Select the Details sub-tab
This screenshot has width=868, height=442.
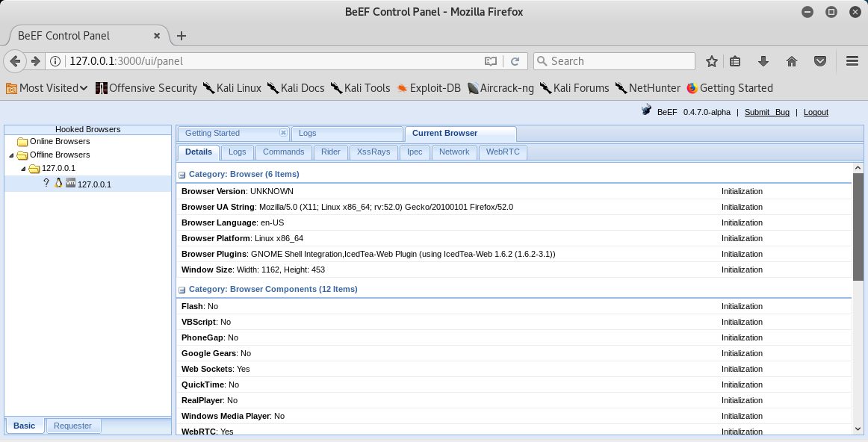point(199,152)
